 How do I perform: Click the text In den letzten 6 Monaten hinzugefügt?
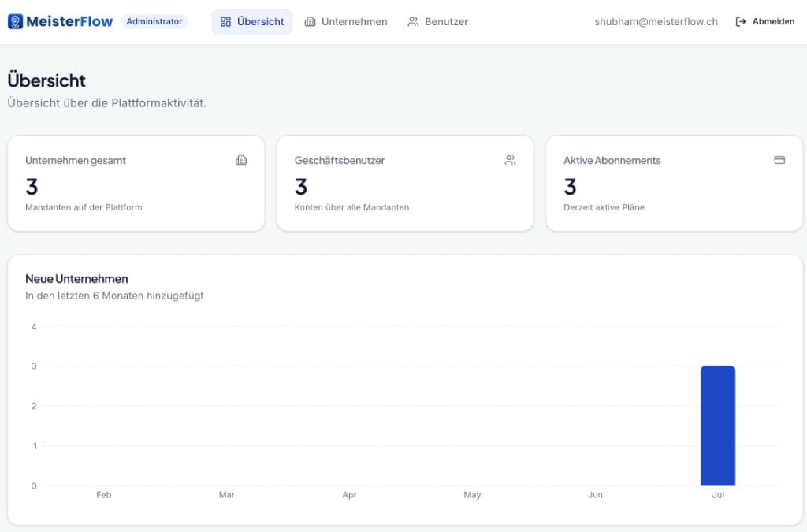point(114,296)
